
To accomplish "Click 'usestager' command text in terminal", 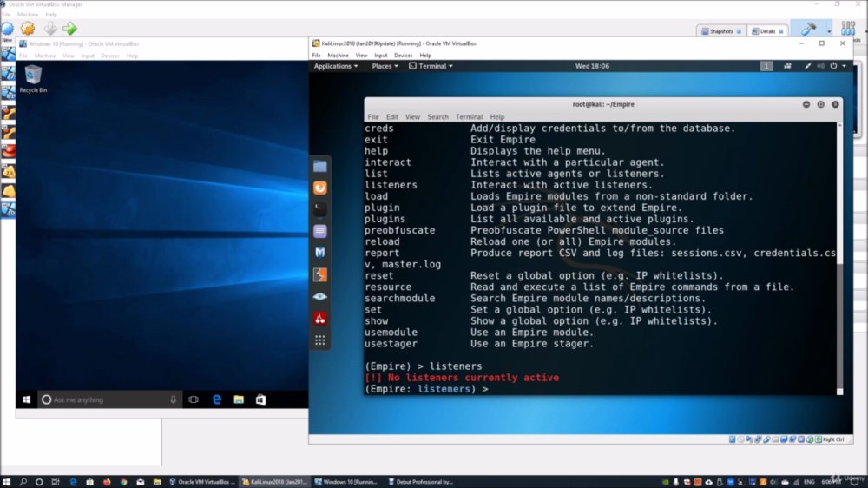I will pyautogui.click(x=391, y=344).
